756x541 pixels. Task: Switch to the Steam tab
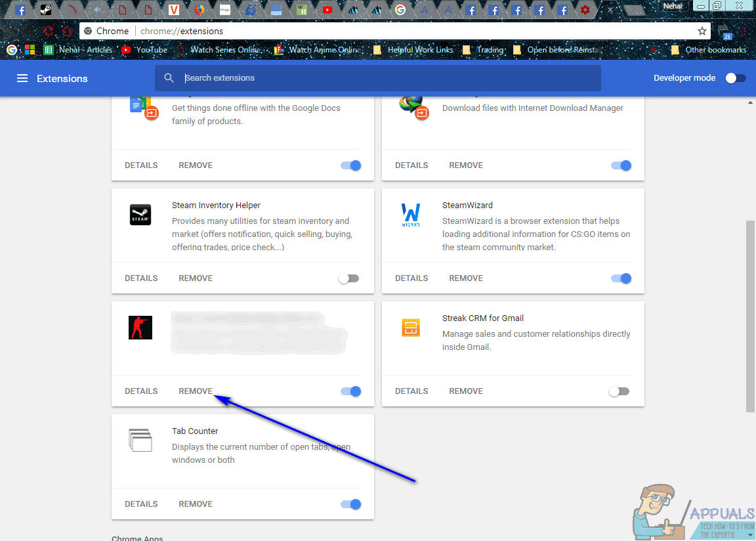46,10
